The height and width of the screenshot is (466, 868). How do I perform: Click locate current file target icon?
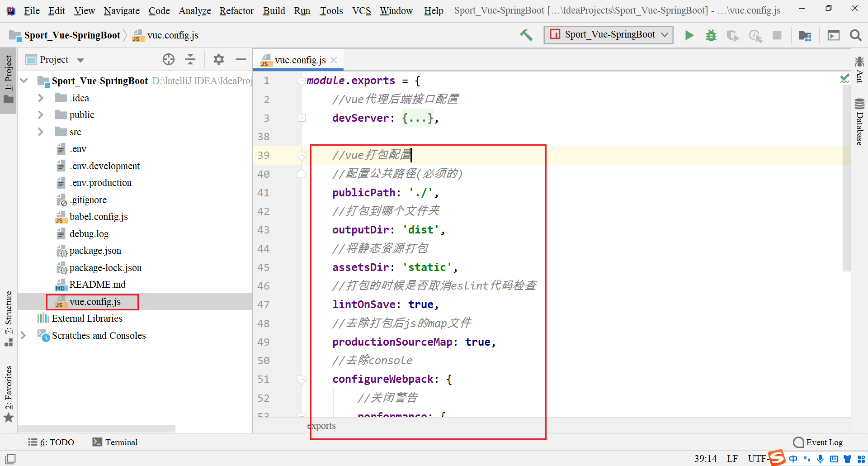pyautogui.click(x=169, y=59)
